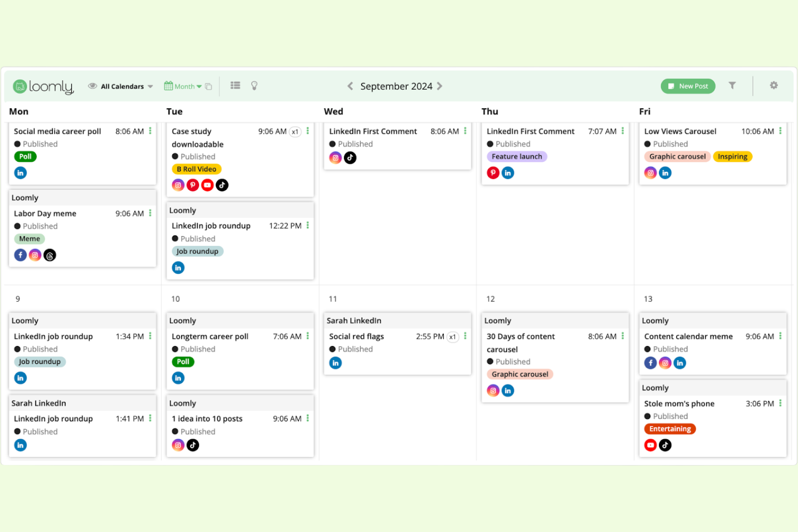
Task: Click the yellow Inspiring label tag
Action: pyautogui.click(x=732, y=156)
